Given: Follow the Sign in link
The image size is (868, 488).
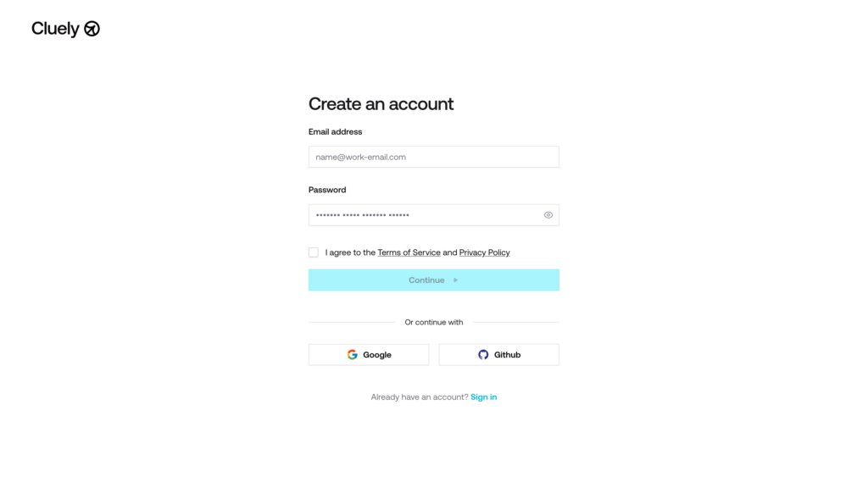Looking at the screenshot, I should tap(484, 396).
